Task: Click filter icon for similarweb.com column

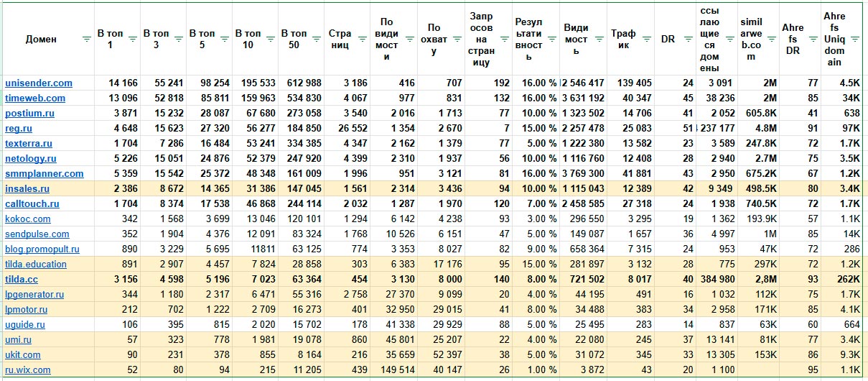Action: pyautogui.click(x=770, y=40)
